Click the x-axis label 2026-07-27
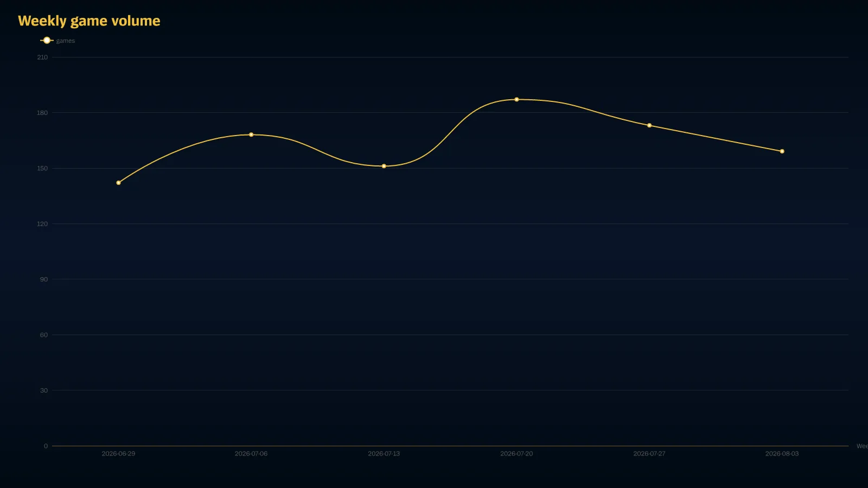The width and height of the screenshot is (868, 488). (649, 454)
